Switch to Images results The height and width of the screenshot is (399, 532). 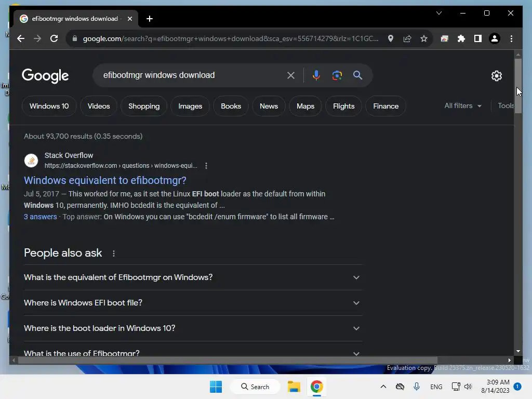tap(190, 106)
